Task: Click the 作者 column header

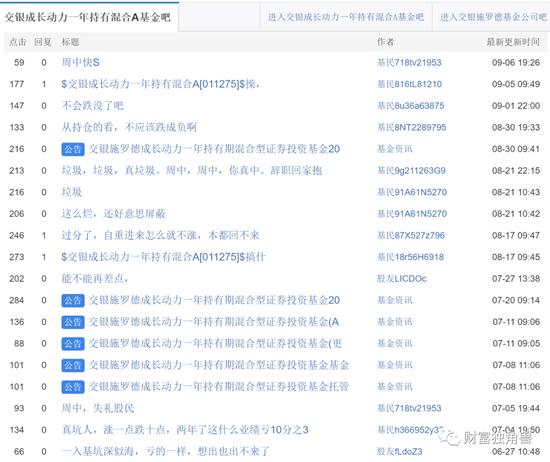Action: pos(385,42)
